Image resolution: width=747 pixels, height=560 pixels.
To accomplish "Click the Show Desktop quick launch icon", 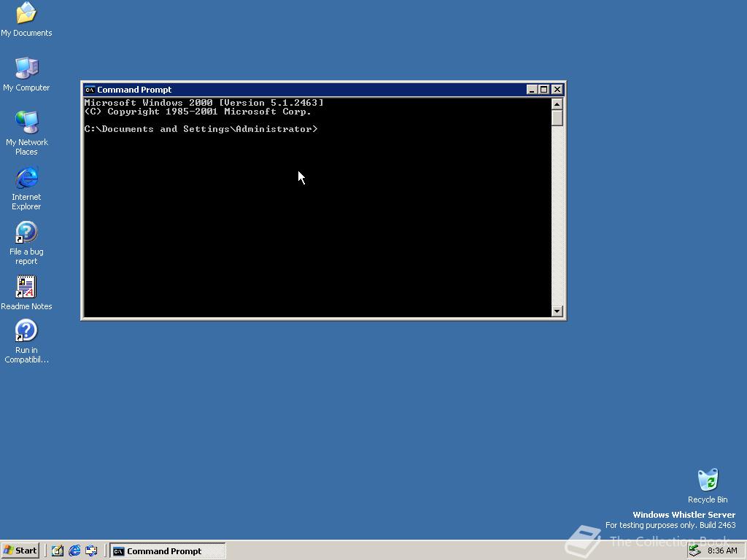I will pyautogui.click(x=91, y=551).
